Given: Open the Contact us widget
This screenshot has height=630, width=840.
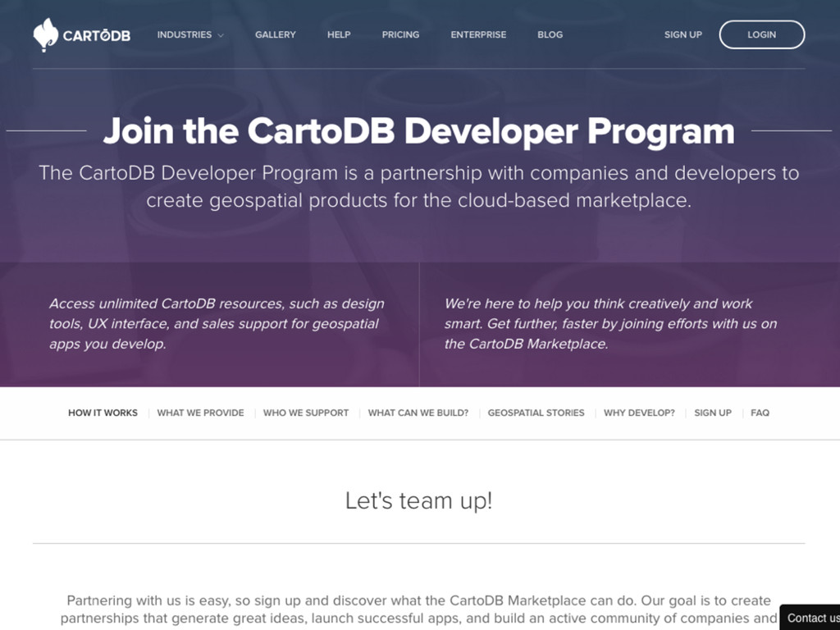Looking at the screenshot, I should click(x=810, y=617).
